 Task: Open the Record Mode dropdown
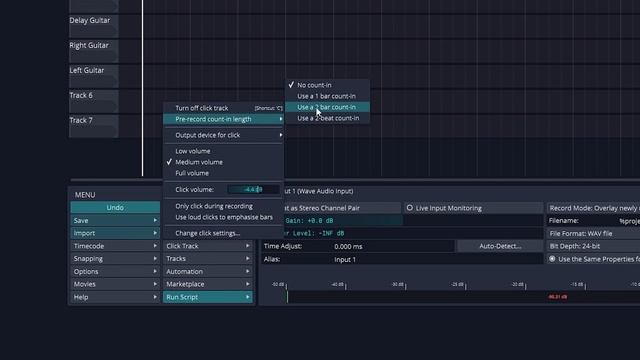pos(593,208)
